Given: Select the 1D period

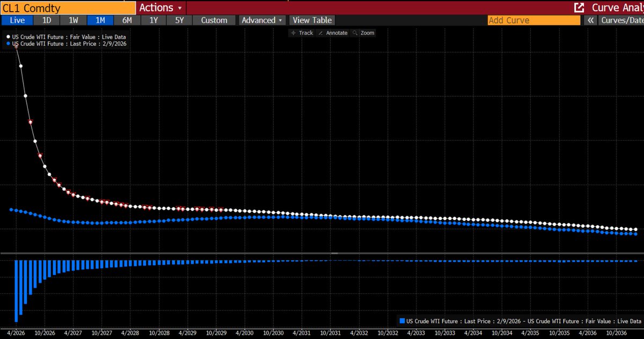Looking at the screenshot, I should tap(47, 20).
